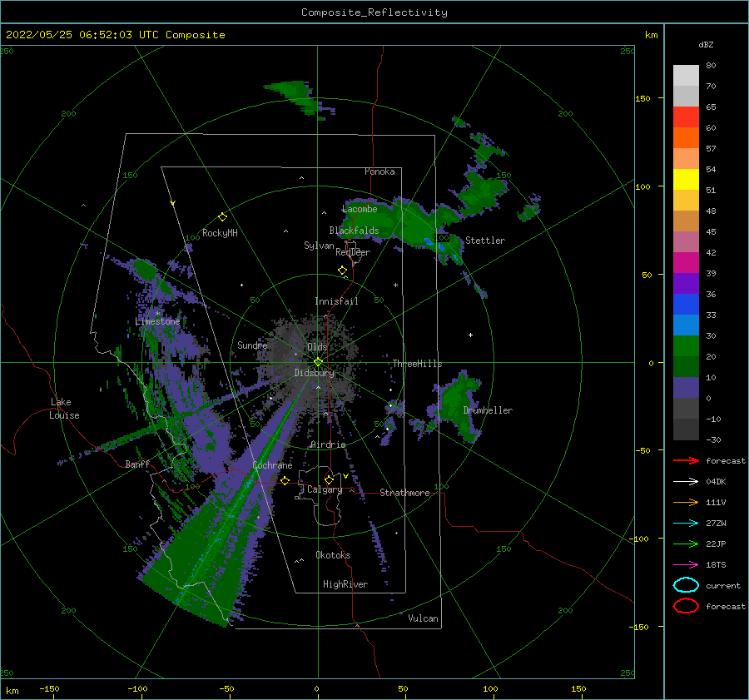Click the white asterisk marker east of Innisfail
This screenshot has height=700, width=749.
(395, 285)
